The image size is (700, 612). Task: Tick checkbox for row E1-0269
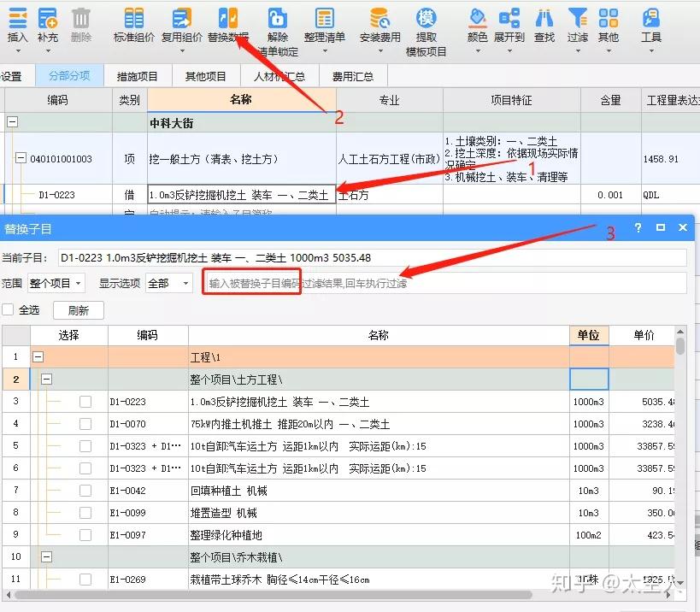pos(85,580)
